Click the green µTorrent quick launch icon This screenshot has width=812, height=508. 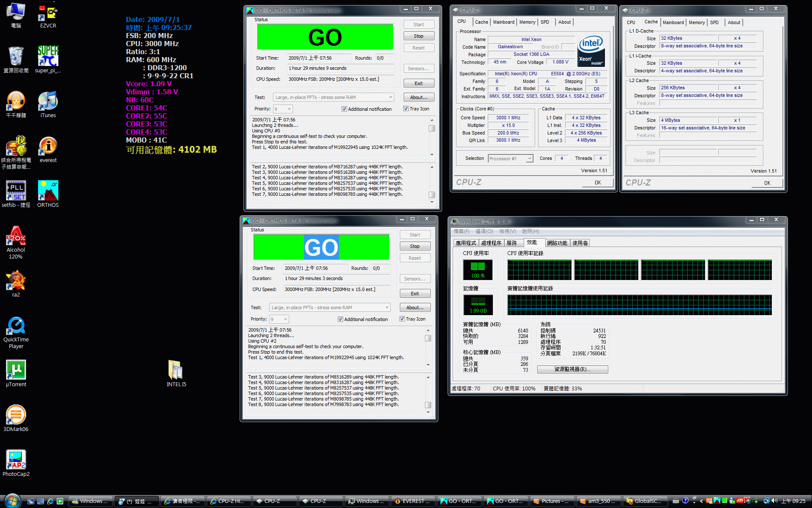click(x=60, y=501)
